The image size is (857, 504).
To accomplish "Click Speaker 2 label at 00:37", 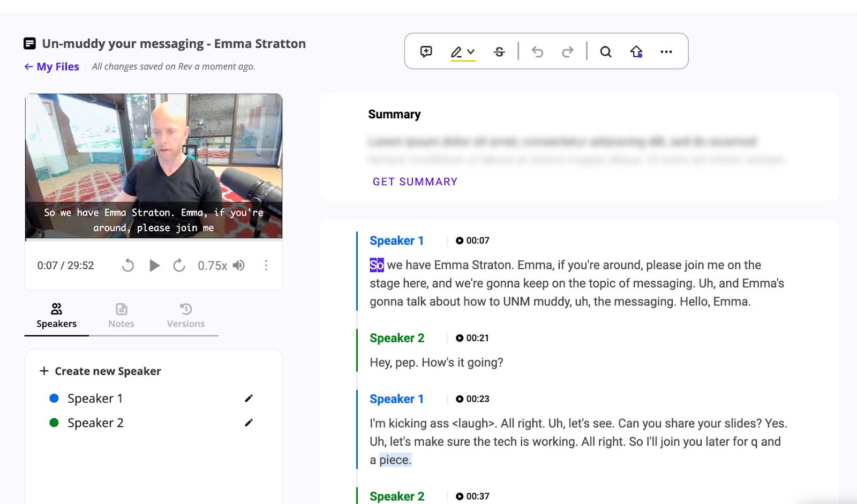I will point(397,497).
